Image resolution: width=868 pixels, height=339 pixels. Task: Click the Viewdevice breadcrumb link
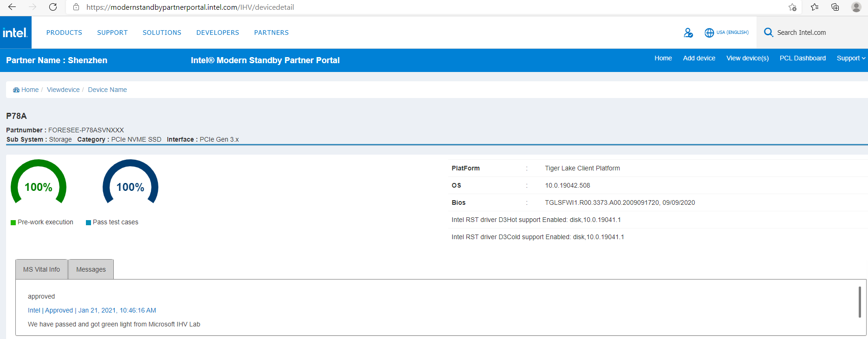63,90
